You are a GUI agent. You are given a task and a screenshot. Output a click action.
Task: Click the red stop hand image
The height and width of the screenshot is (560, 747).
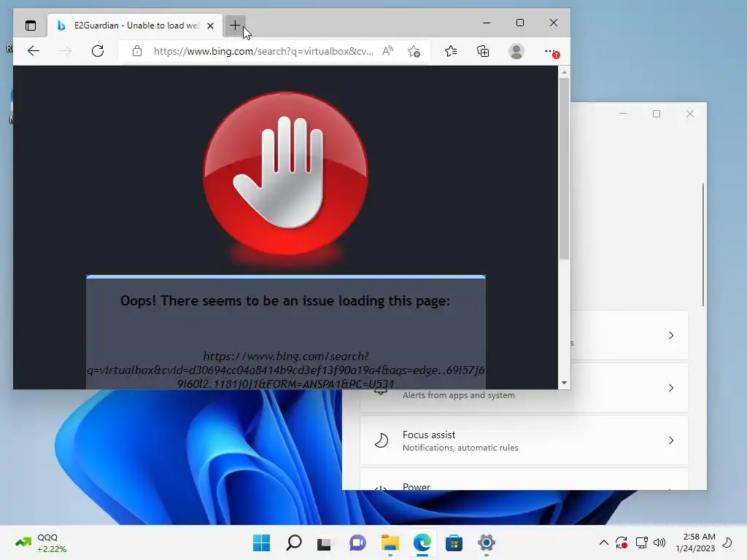(x=286, y=174)
